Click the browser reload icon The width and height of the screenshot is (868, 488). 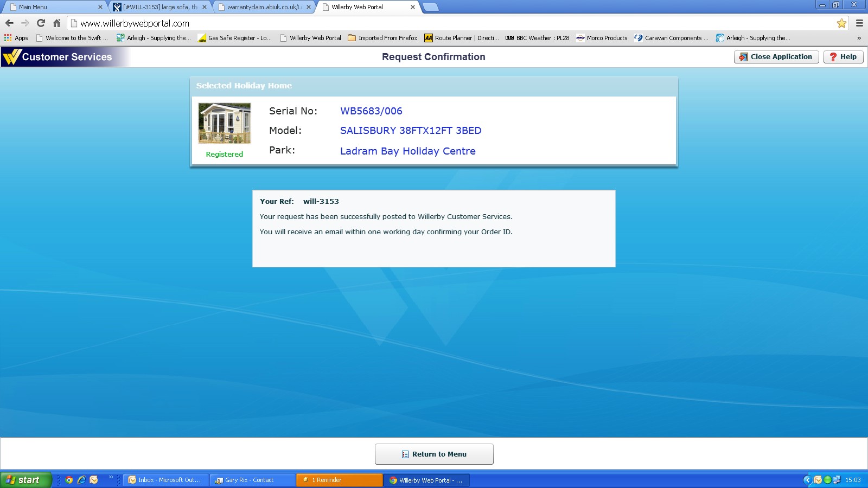tap(41, 23)
